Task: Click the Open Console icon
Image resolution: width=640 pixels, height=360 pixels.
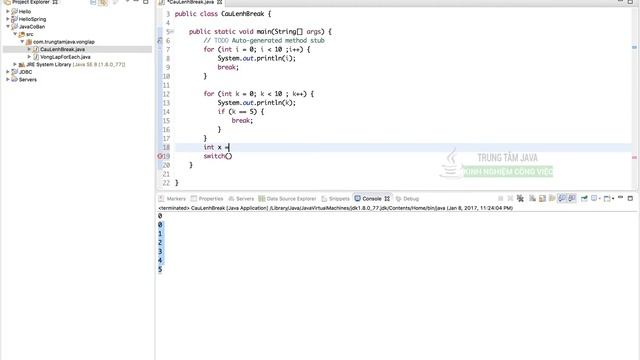Action: (607, 198)
